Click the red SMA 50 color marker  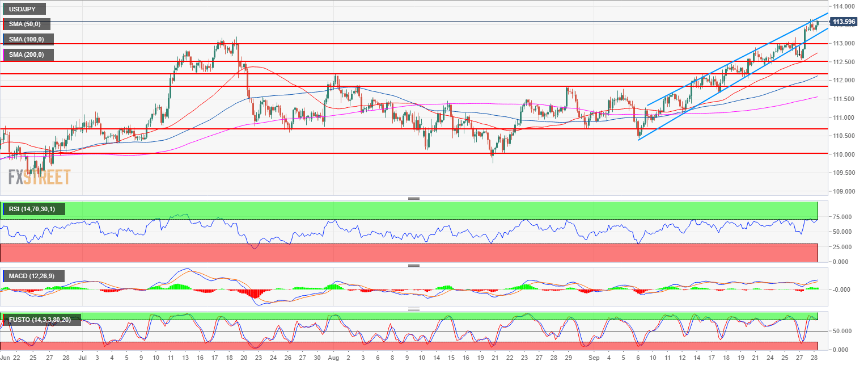(x=4, y=24)
